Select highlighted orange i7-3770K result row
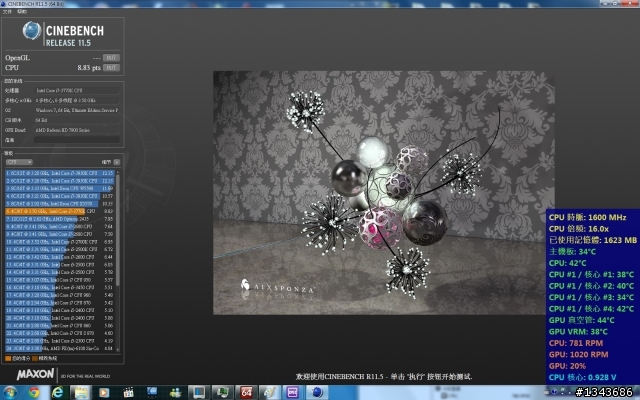 tap(60, 211)
